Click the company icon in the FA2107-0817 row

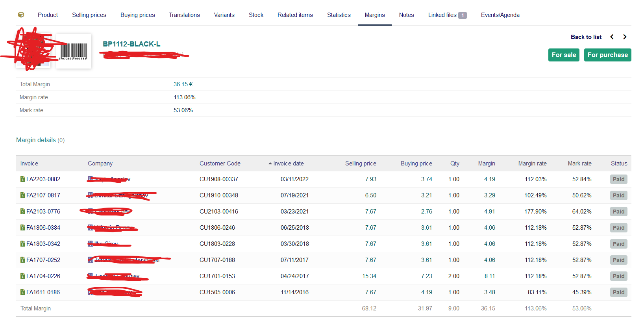tap(91, 195)
